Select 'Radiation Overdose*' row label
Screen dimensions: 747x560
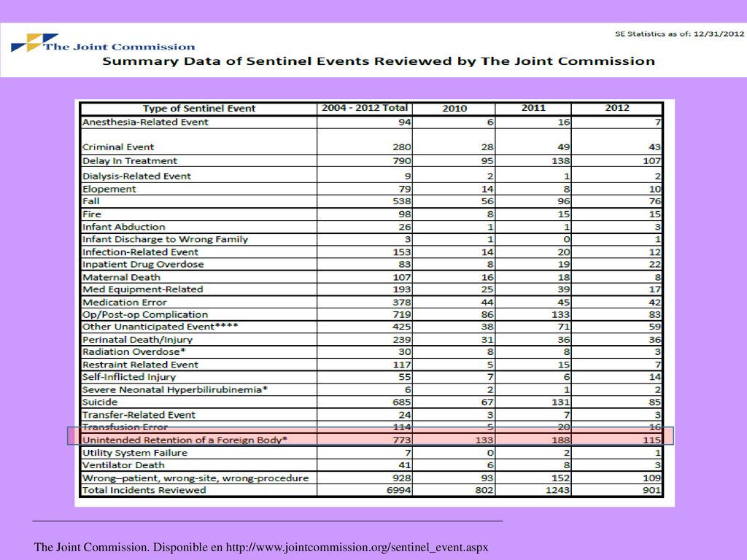[x=134, y=352]
